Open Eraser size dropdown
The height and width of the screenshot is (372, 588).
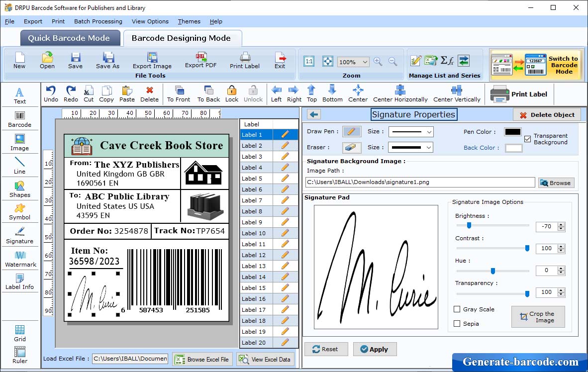pyautogui.click(x=429, y=148)
